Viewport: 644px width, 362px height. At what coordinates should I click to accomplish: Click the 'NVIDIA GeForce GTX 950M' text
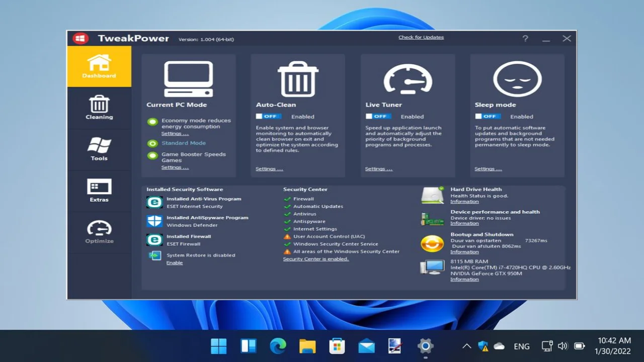tap(486, 274)
